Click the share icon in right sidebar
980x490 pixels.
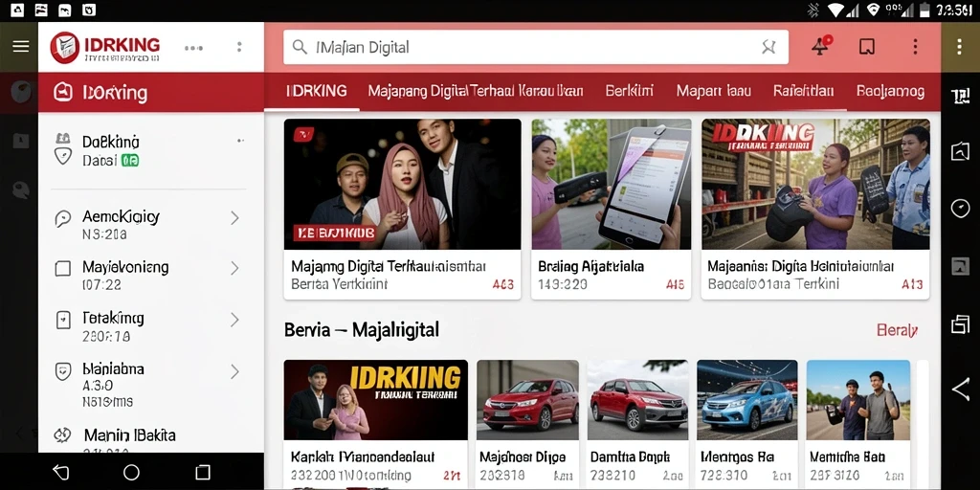960,389
